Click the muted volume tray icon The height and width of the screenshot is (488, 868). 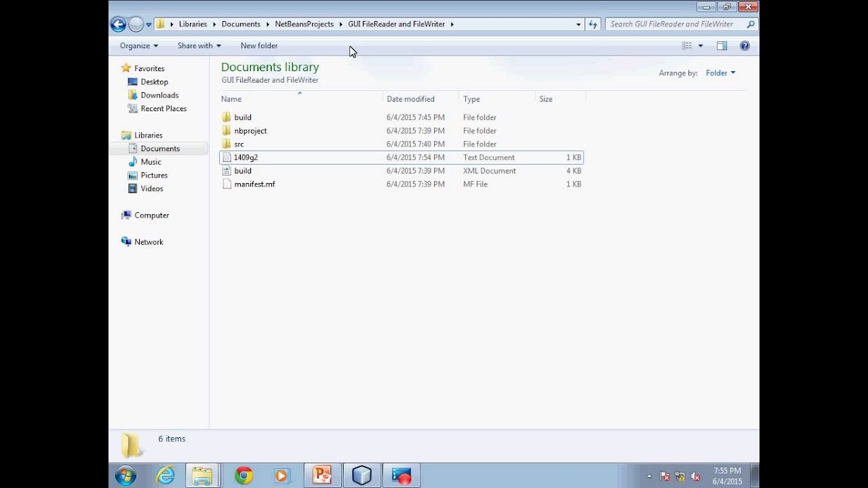(x=695, y=476)
